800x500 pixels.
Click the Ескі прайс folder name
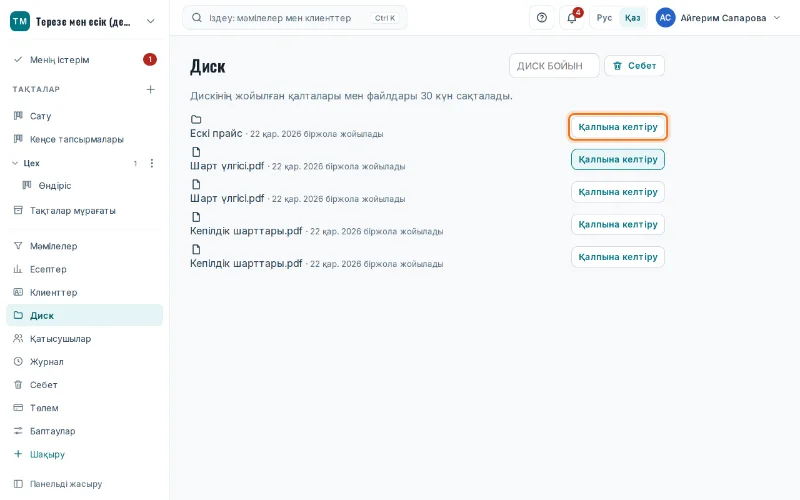point(216,133)
